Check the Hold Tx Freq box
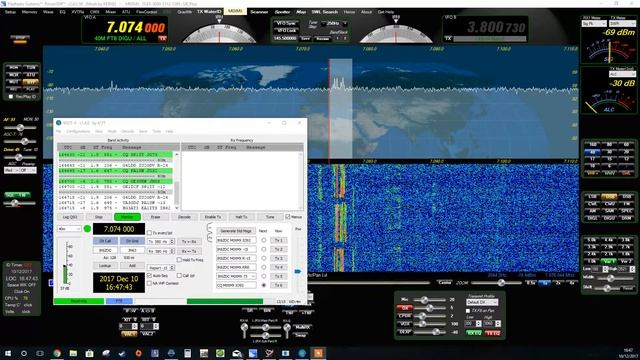640x360 pixels. pyautogui.click(x=179, y=260)
